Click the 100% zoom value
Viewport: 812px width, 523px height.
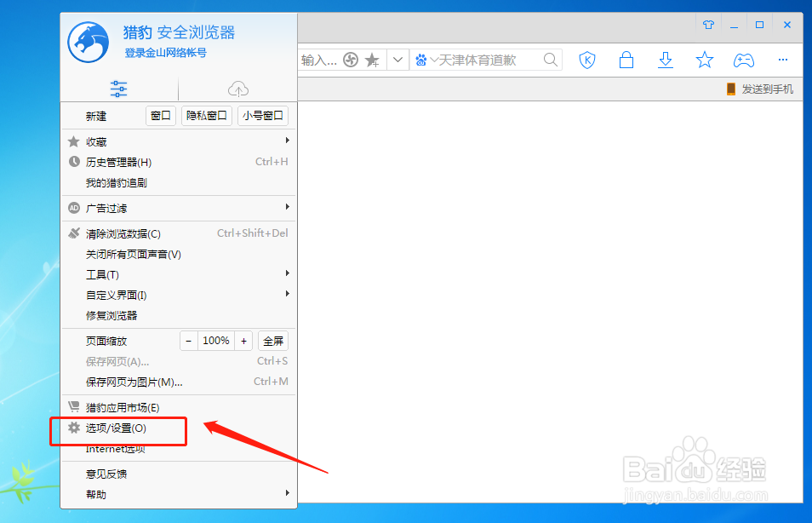(216, 341)
